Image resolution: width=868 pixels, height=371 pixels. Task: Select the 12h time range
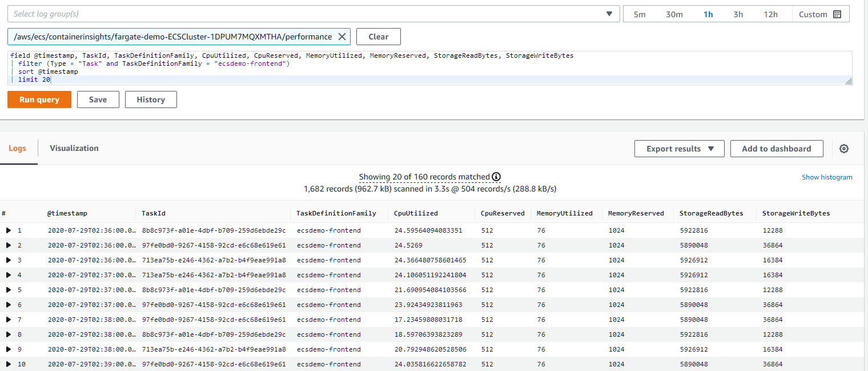click(770, 14)
